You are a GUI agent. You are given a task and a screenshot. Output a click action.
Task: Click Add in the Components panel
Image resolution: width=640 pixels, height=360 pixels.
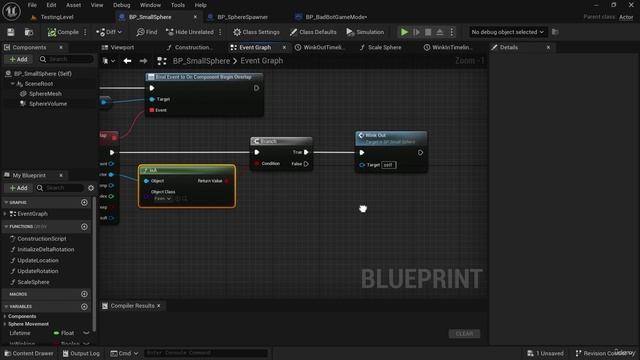coord(18,59)
